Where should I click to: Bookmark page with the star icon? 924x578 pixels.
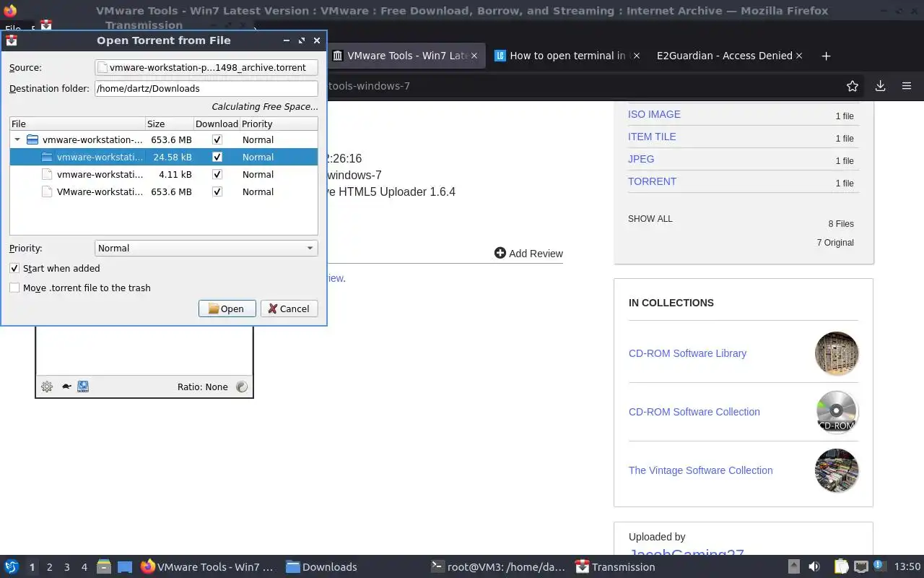pos(853,86)
